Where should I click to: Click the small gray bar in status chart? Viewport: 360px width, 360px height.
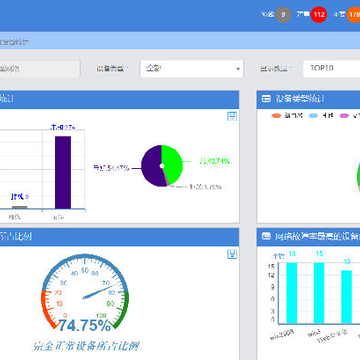(x=20, y=207)
